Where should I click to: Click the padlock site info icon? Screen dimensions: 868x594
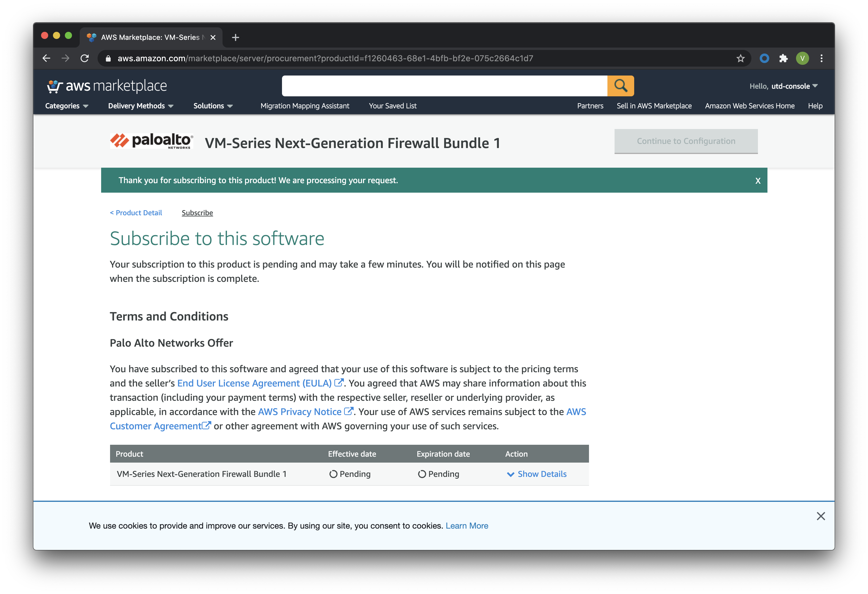pyautogui.click(x=108, y=59)
